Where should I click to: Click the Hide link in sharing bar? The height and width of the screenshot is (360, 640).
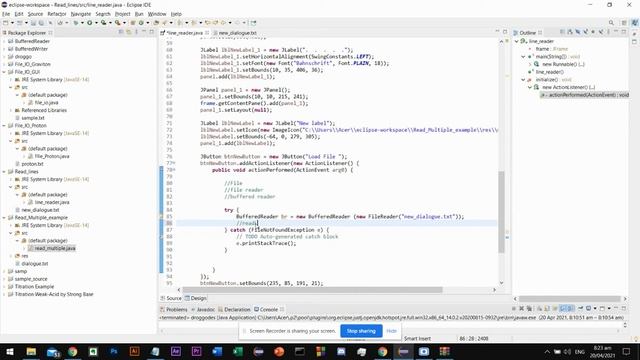coord(391,331)
